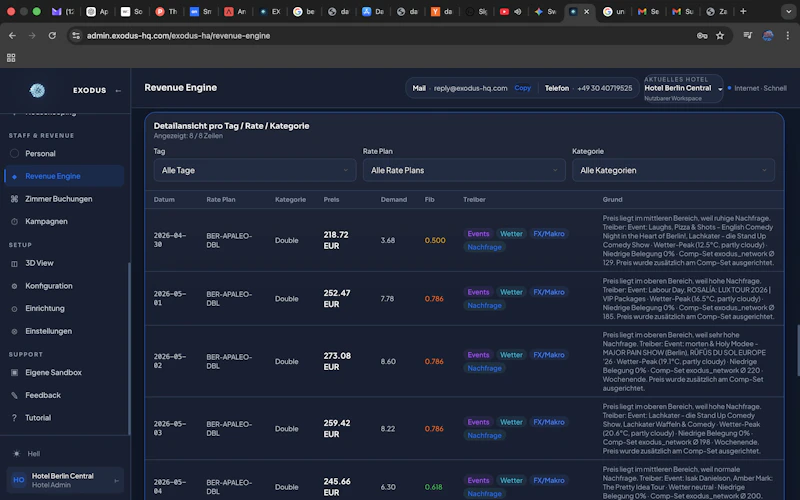Click the Kampagnen icon
The image size is (800, 500).
click(x=14, y=221)
